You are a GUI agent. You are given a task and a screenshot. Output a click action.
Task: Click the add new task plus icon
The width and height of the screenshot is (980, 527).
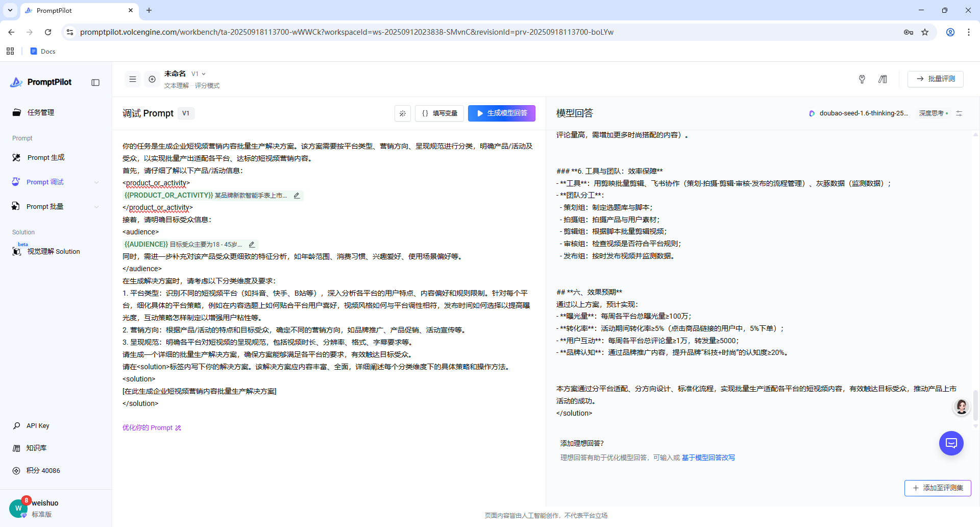click(152, 79)
